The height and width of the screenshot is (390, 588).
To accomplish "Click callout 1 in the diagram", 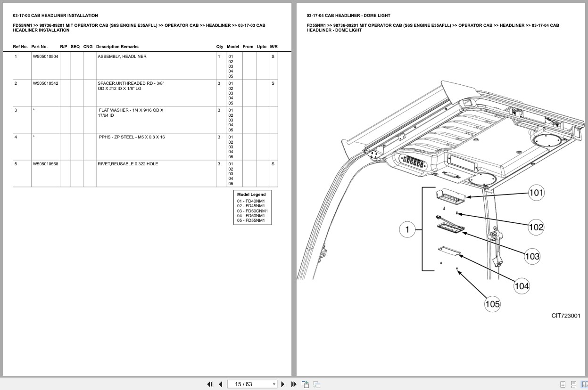I will pyautogui.click(x=407, y=230).
